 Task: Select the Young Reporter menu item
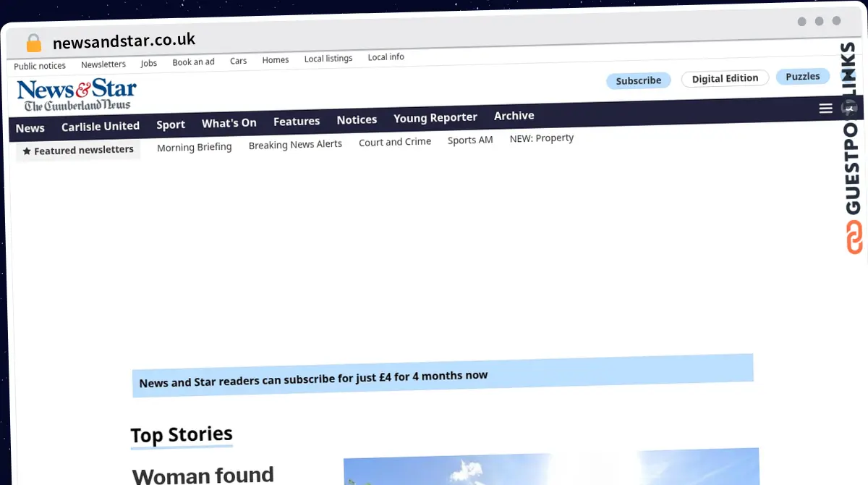[435, 117]
